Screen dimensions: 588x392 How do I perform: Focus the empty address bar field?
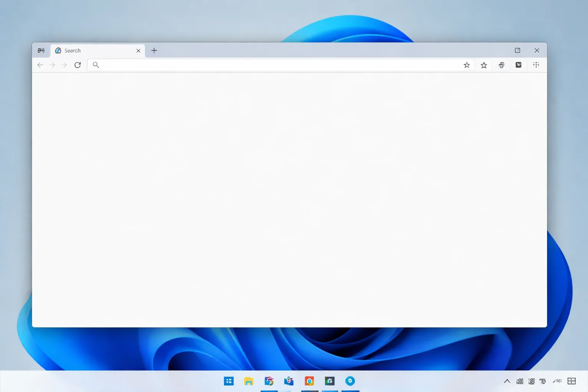[x=281, y=65]
